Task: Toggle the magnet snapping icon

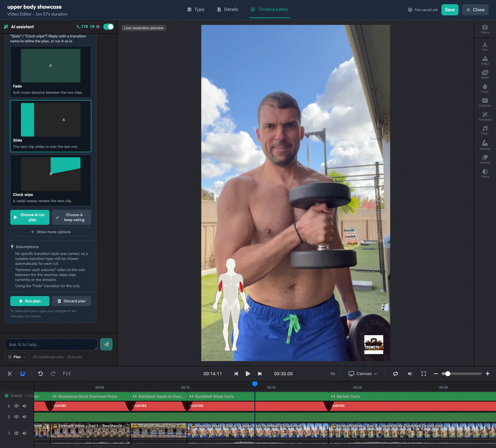Action: point(22,374)
